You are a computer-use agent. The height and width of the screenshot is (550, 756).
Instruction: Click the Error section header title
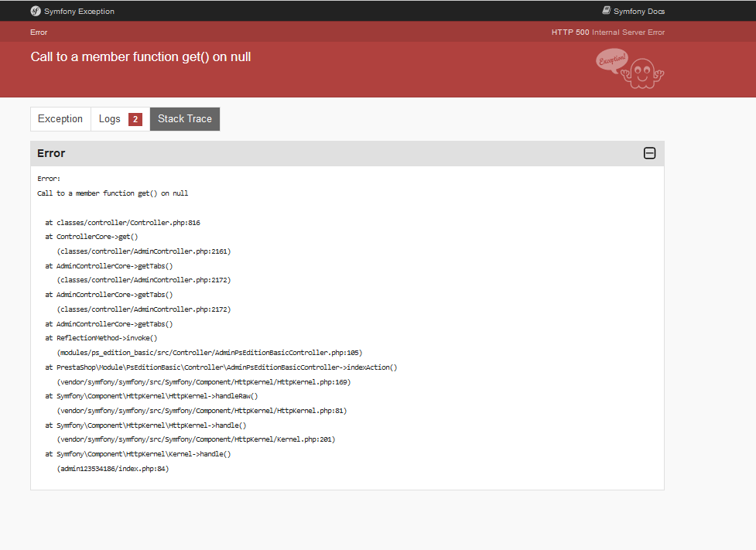51,153
